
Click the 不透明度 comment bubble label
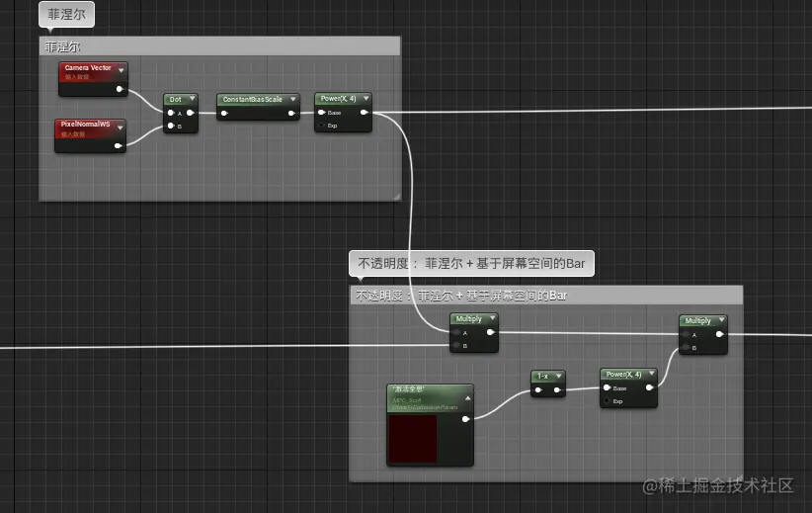tap(471, 263)
